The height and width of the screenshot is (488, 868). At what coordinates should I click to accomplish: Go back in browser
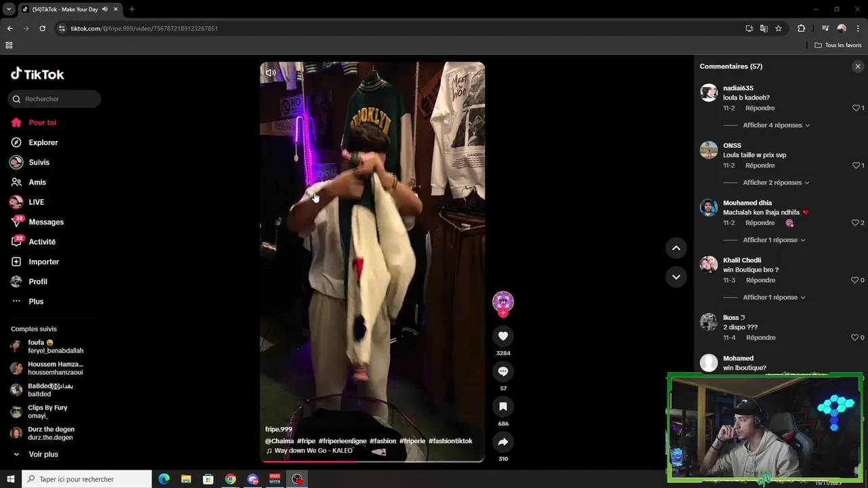(x=9, y=28)
